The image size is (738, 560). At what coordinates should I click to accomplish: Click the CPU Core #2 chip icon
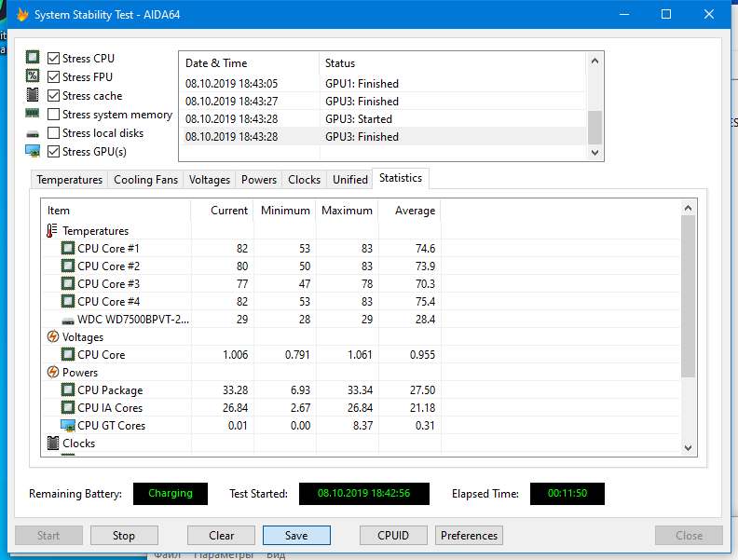[x=68, y=266]
